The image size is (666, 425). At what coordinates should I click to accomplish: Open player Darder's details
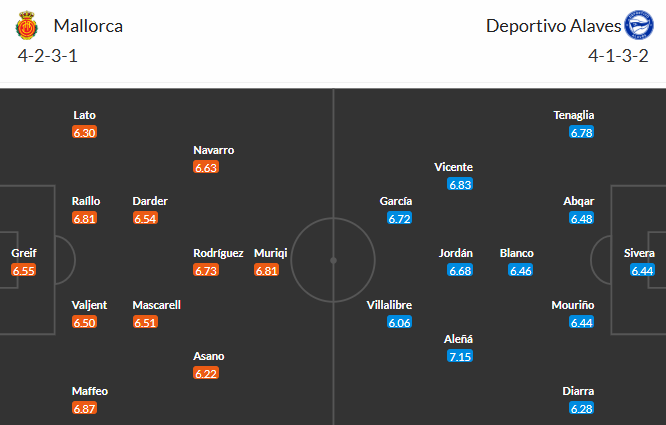click(150, 201)
